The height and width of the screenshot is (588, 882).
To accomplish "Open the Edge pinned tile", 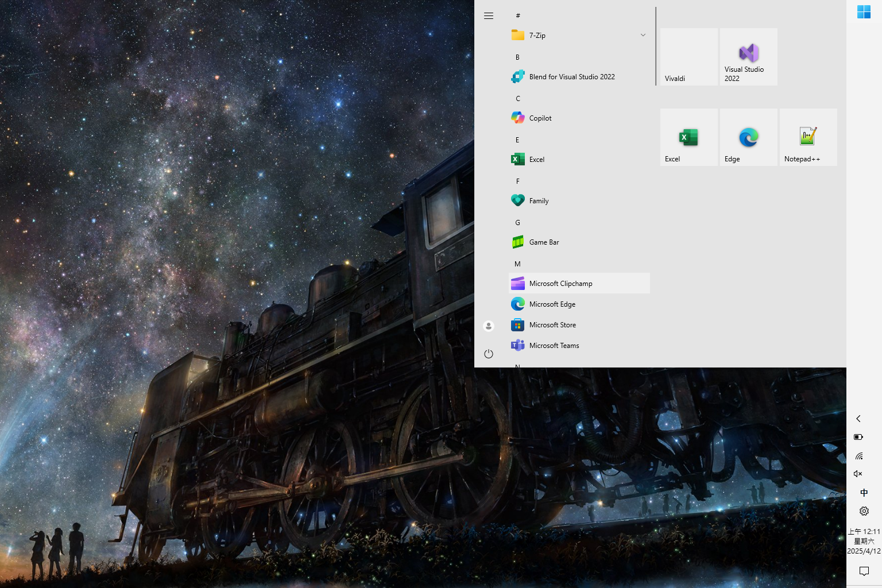I will click(748, 137).
